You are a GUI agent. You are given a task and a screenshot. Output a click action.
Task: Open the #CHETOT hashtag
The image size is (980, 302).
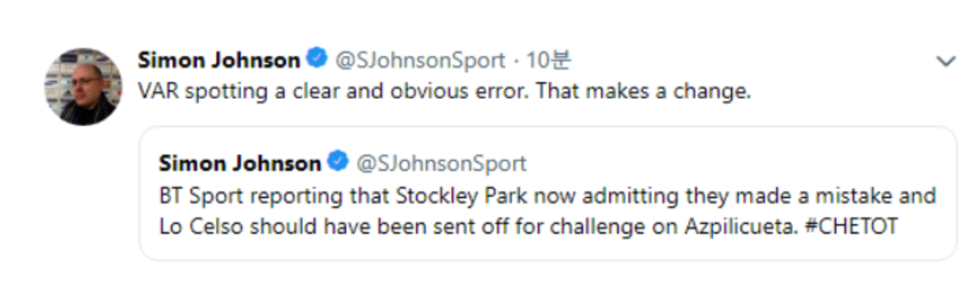click(851, 227)
